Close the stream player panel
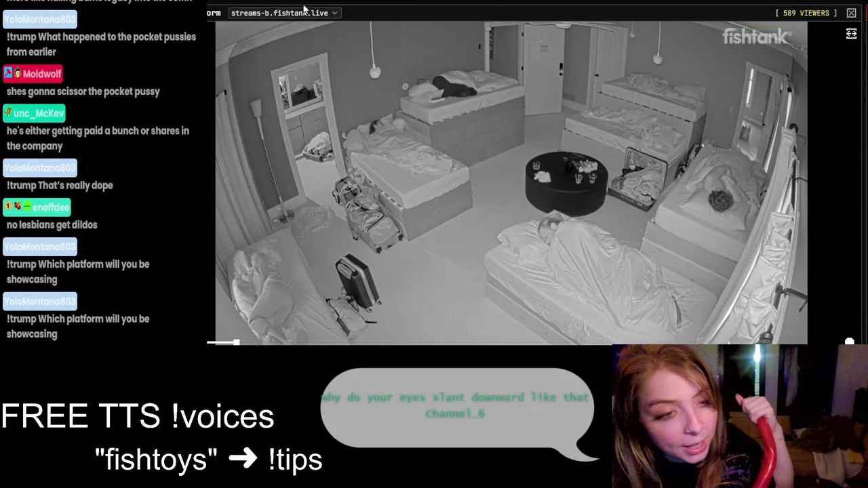Image resolution: width=868 pixels, height=488 pixels. 851,13
